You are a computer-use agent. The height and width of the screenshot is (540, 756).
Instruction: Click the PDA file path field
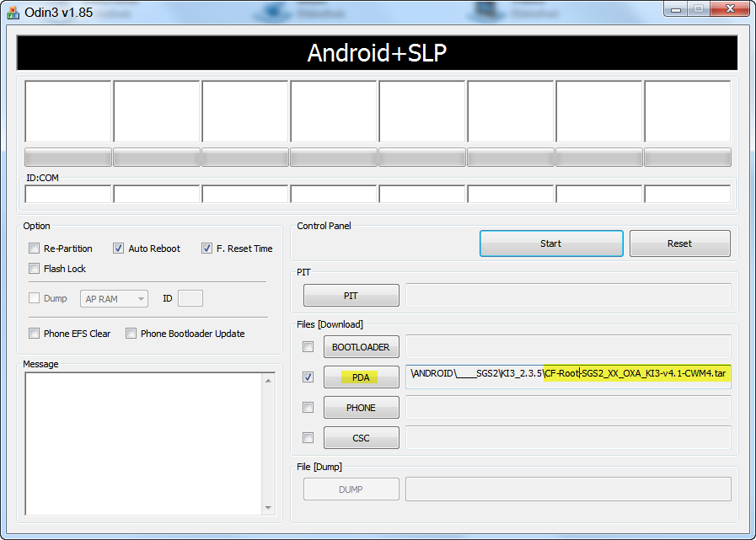(568, 377)
